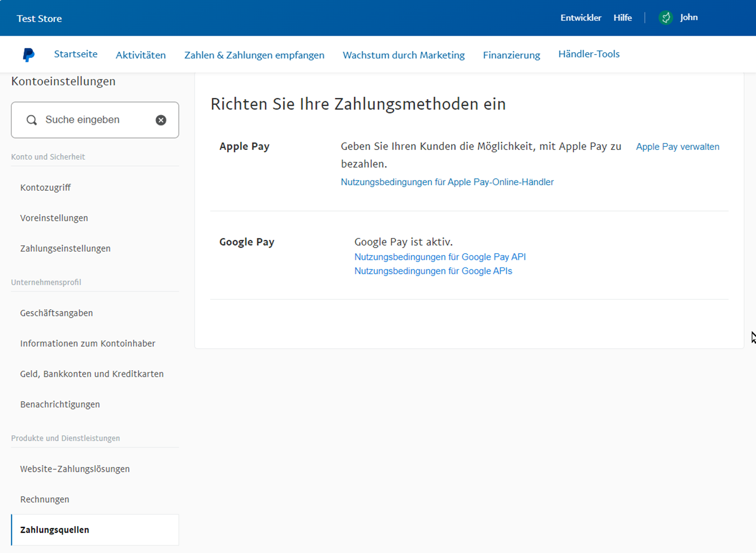756x553 pixels.
Task: Select Kontozugriff in the sidebar
Action: point(45,187)
